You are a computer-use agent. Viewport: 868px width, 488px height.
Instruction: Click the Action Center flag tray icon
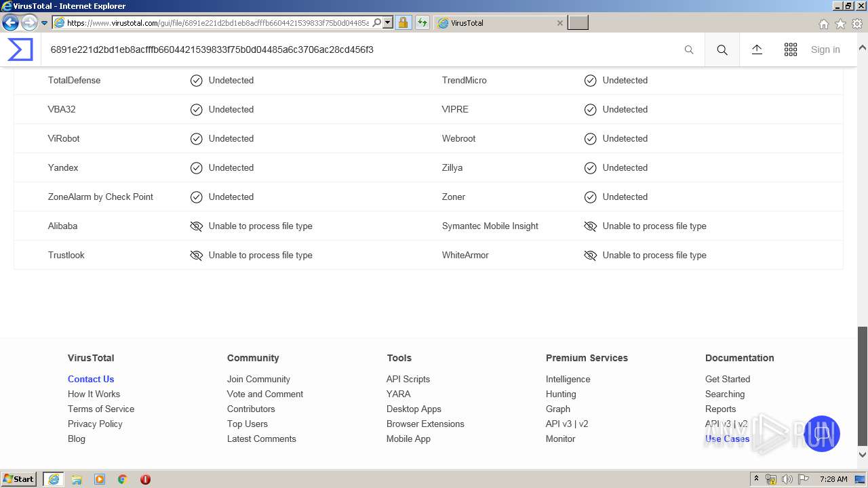(x=803, y=479)
